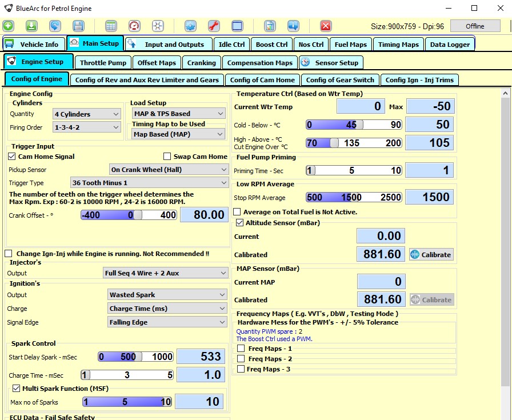Viewport: 512px width, 420px height.
Task: Open the Trigger Type dropdown
Action: pos(149,183)
